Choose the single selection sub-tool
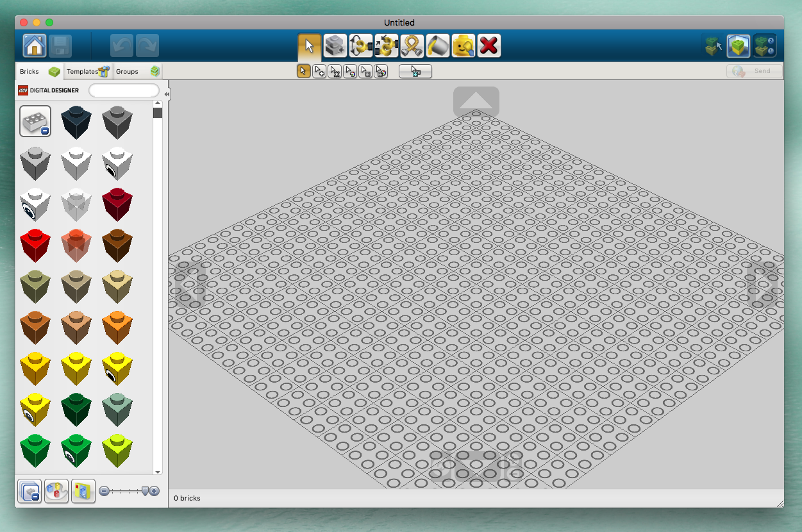Screen dimensions: 802x532 pos(304,71)
